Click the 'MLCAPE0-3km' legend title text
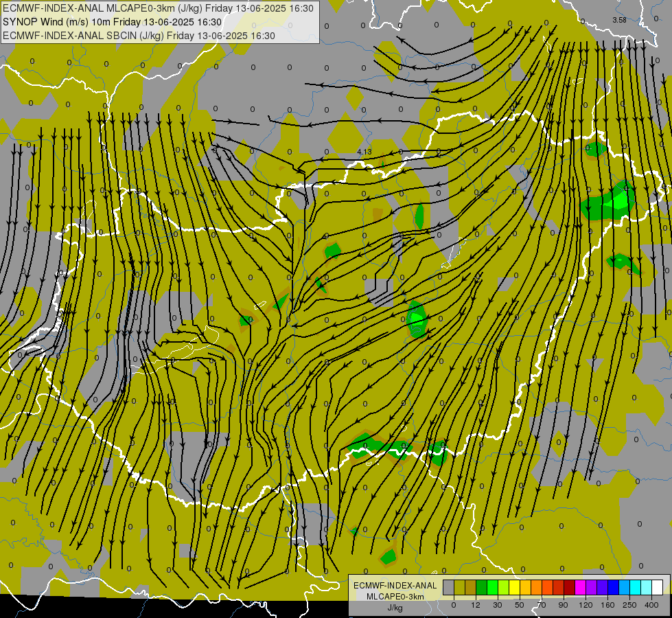Screen dimensions: 672x618 [395, 597]
